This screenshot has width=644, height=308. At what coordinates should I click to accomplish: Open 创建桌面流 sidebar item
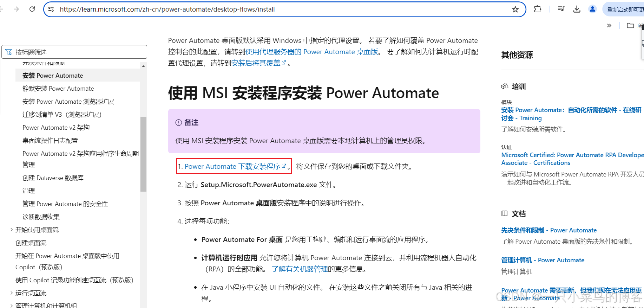click(x=31, y=243)
